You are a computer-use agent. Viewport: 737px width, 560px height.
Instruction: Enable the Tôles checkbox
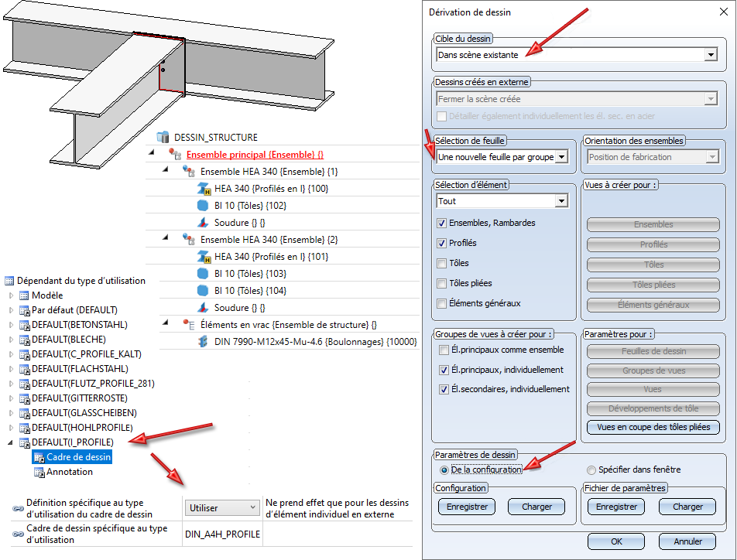pyautogui.click(x=441, y=264)
